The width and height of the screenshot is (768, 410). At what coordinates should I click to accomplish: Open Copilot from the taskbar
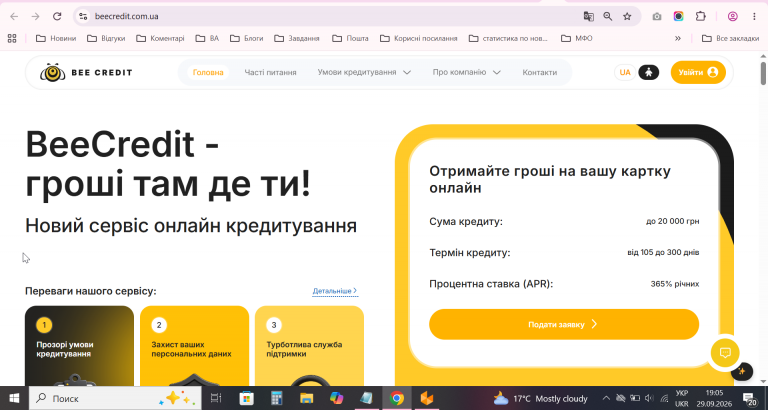tap(336, 398)
